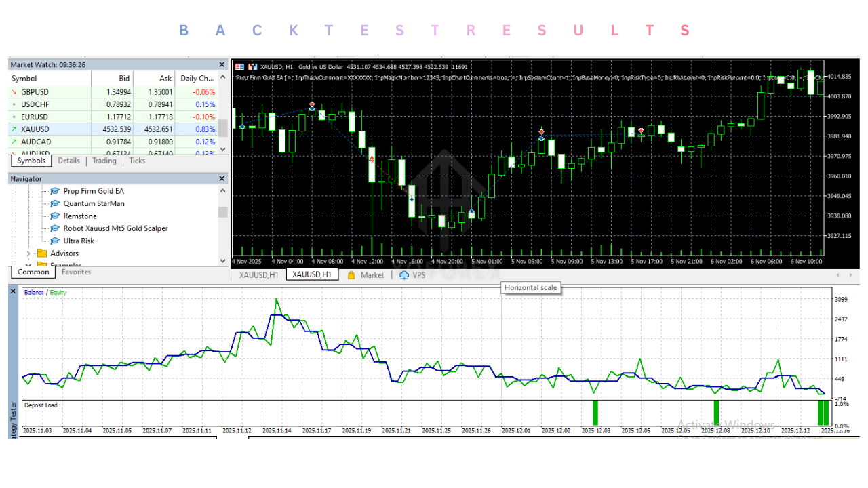Click the Prop Firm Gold EA expert icon

click(x=55, y=190)
